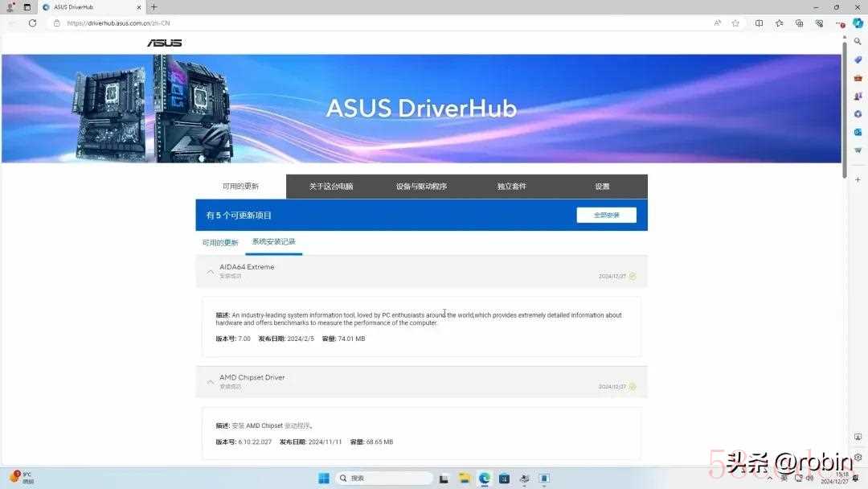Open the browser profile avatar

click(10, 7)
